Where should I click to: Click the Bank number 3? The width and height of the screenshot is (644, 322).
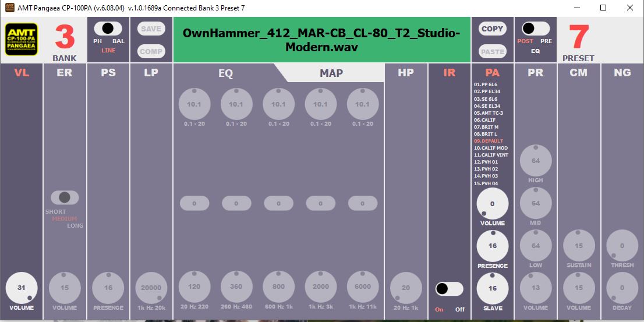(65, 38)
